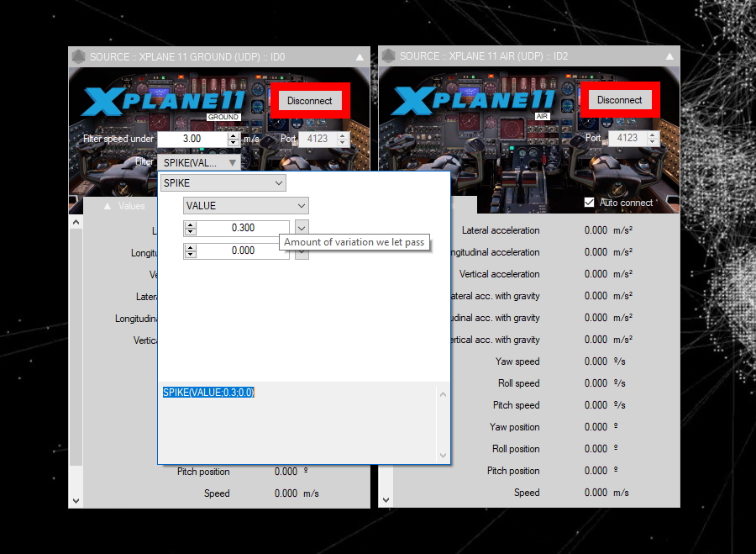The width and height of the screenshot is (756, 554).
Task: Click the Filter speed under value field
Action: click(192, 139)
